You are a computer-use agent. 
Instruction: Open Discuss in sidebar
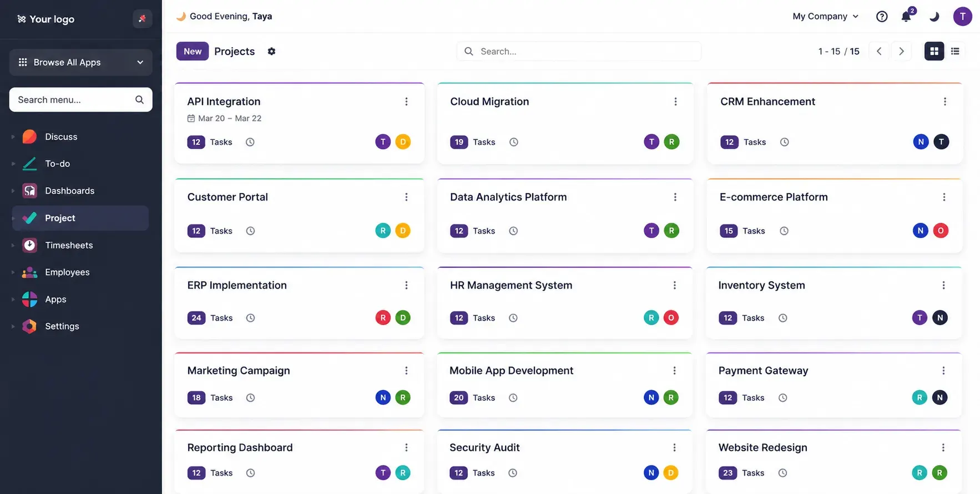pos(61,136)
